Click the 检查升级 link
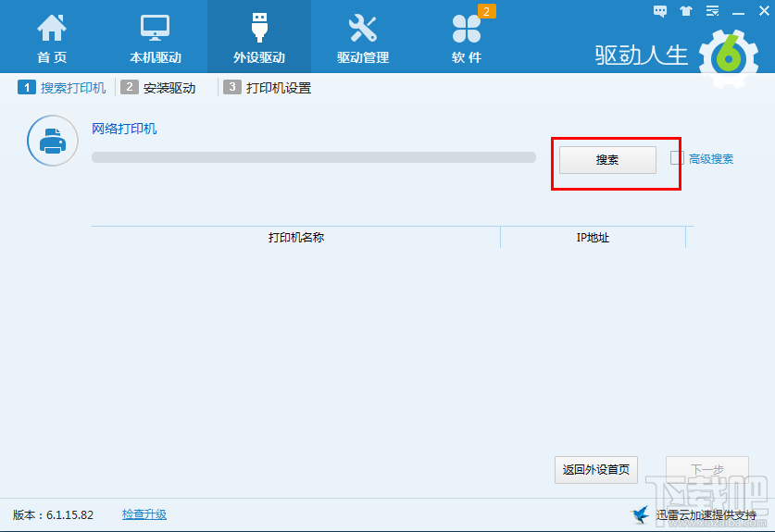 point(144,514)
